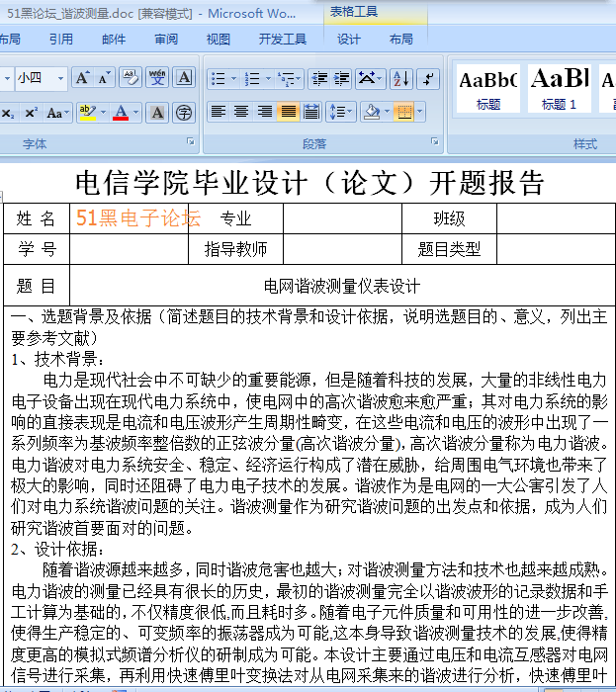Click the Borders button
616x692 pixels.
(404, 112)
